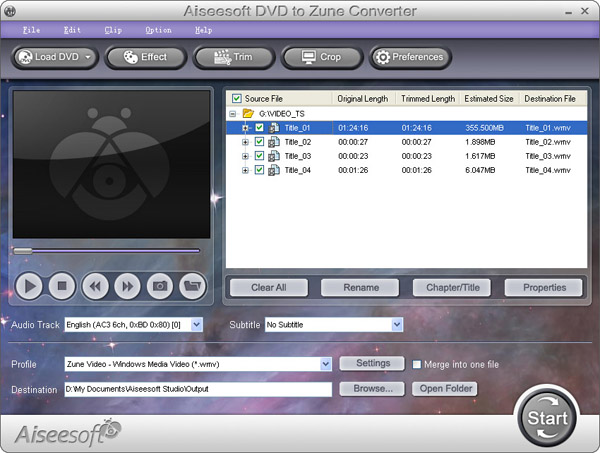This screenshot has width=600, height=453.
Task: Select Title_02.wmv destination file cell
Action: tap(548, 142)
